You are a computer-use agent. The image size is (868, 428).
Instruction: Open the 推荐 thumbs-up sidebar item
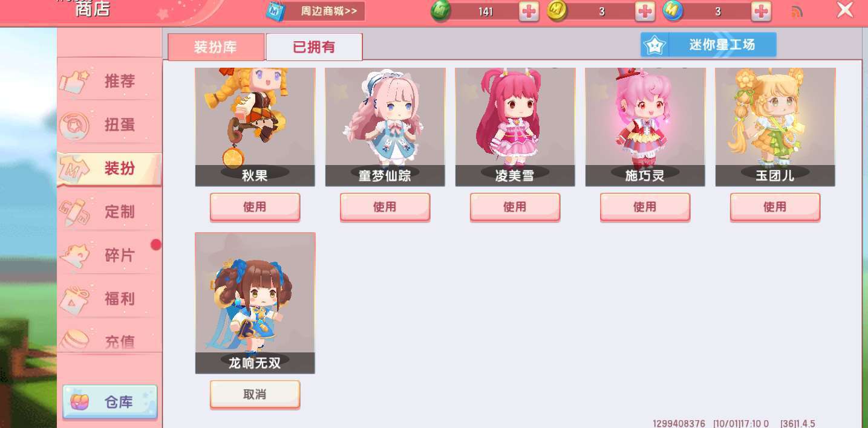(109, 81)
